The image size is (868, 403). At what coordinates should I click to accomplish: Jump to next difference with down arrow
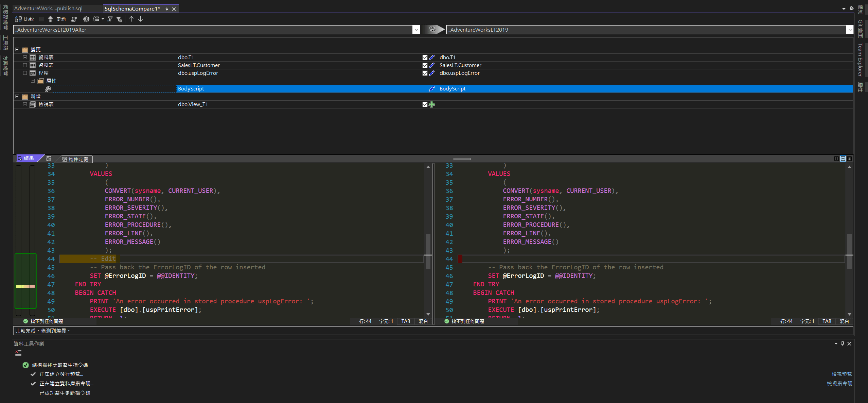pos(140,19)
